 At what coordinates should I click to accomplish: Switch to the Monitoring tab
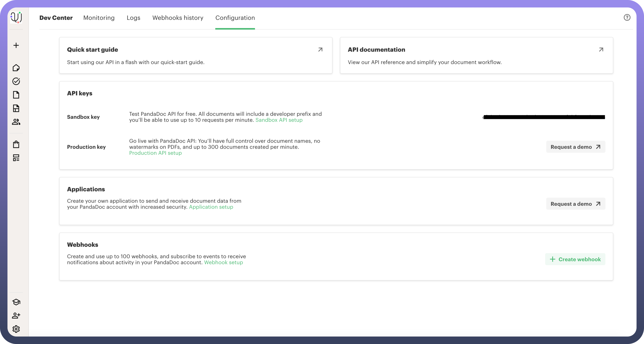[x=99, y=18]
